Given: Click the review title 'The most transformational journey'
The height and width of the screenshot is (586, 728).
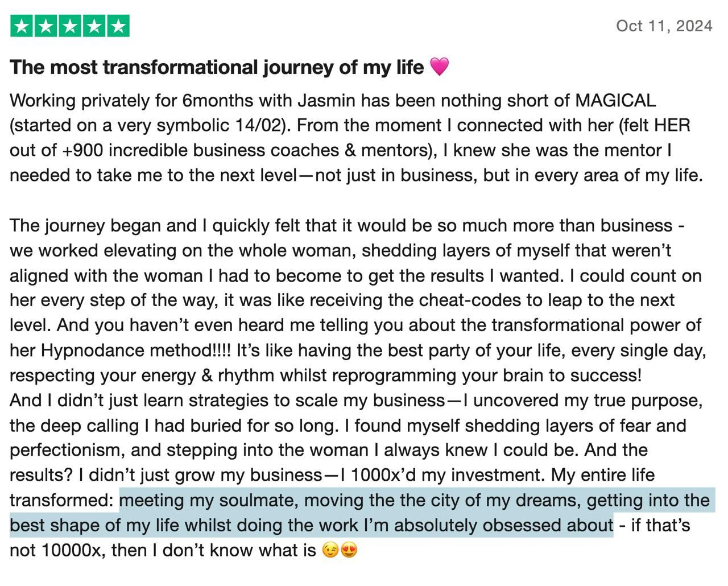Looking at the screenshot, I should click(216, 67).
